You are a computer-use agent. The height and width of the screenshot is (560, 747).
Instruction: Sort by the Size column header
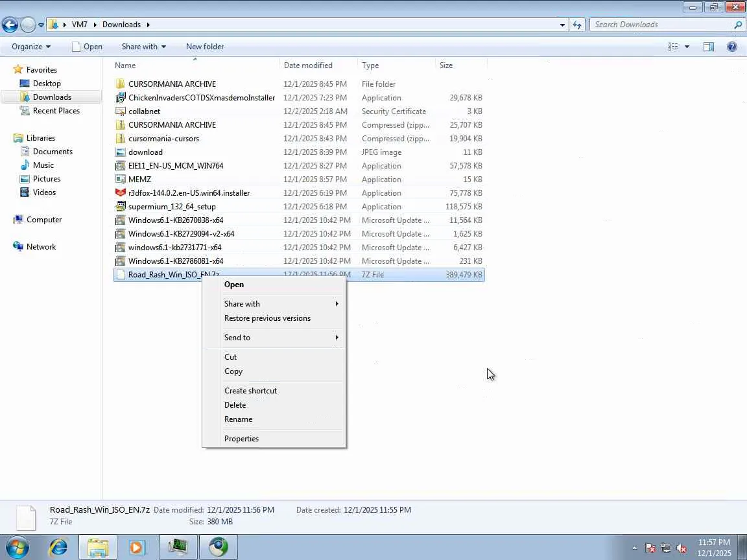pos(460,65)
